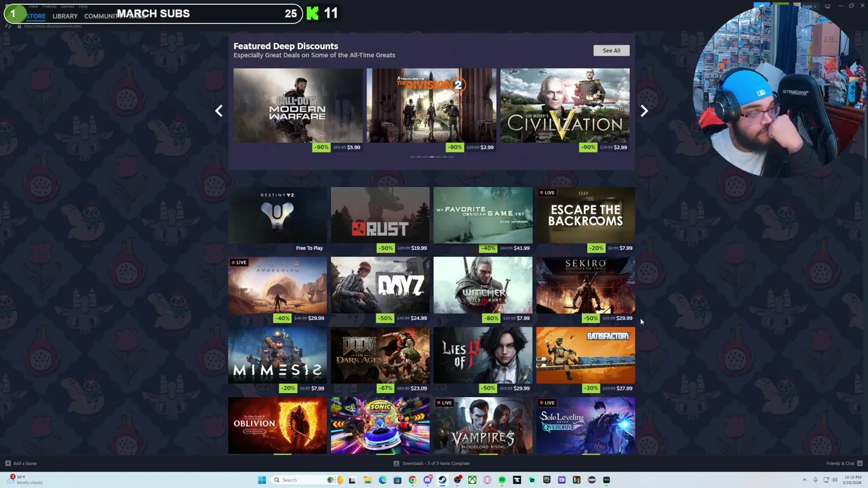Open OBS Studio from taskbar
Image resolution: width=868 pixels, height=488 pixels.
point(457,480)
